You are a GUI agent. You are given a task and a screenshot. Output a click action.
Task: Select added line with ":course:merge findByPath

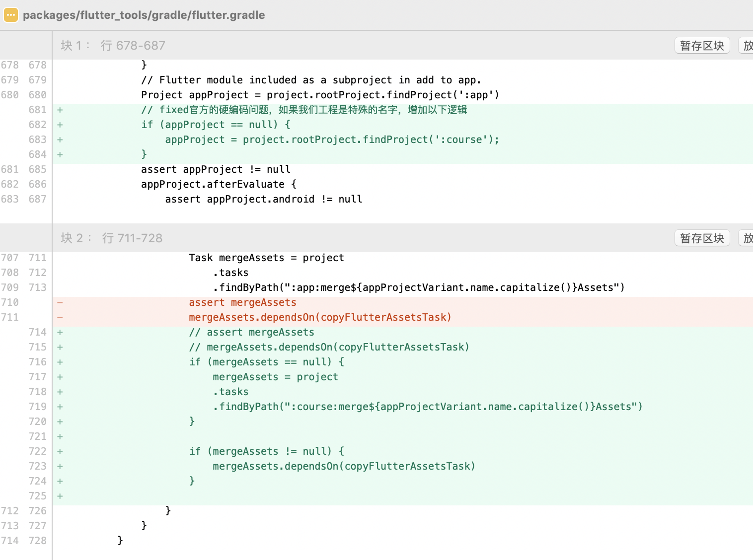(x=428, y=407)
